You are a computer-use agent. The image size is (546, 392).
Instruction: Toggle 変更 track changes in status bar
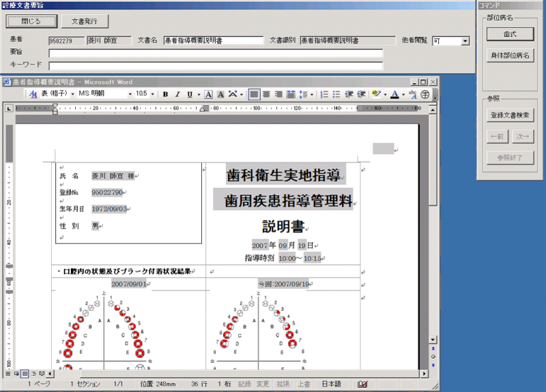click(263, 385)
